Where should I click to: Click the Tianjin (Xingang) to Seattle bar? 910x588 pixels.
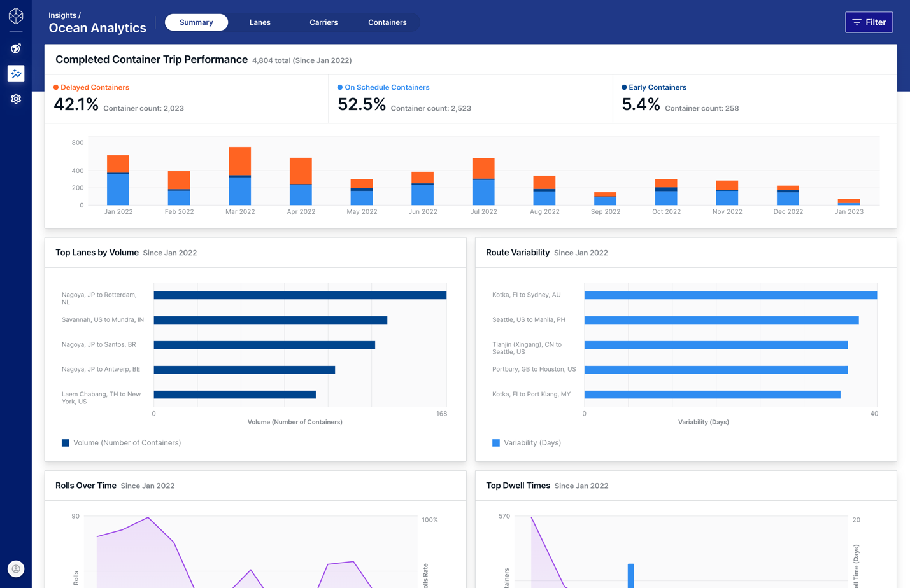716,345
